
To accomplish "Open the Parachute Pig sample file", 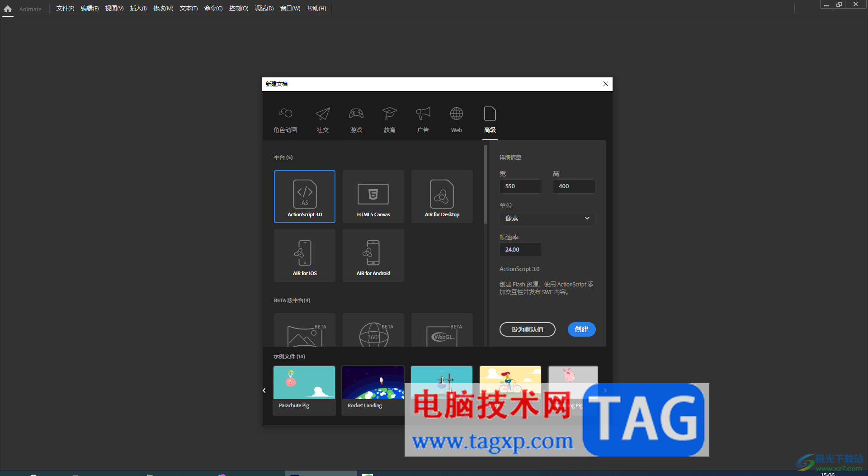I will click(304, 390).
